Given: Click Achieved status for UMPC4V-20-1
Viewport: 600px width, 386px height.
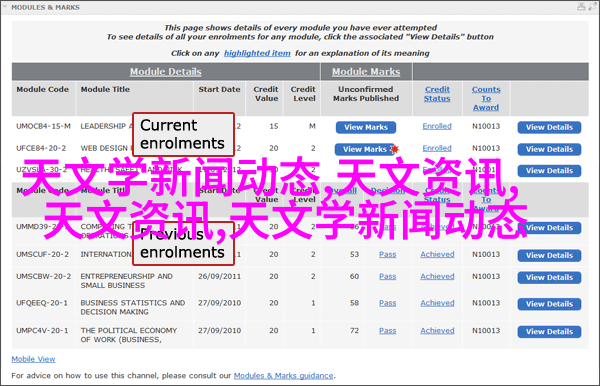Looking at the screenshot, I should tap(437, 331).
